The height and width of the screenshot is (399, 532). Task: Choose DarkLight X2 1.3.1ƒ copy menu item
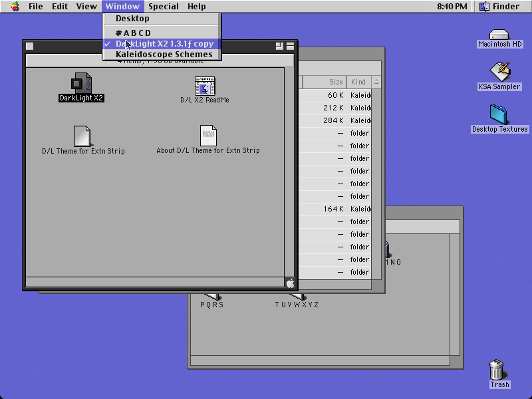pyautogui.click(x=162, y=44)
